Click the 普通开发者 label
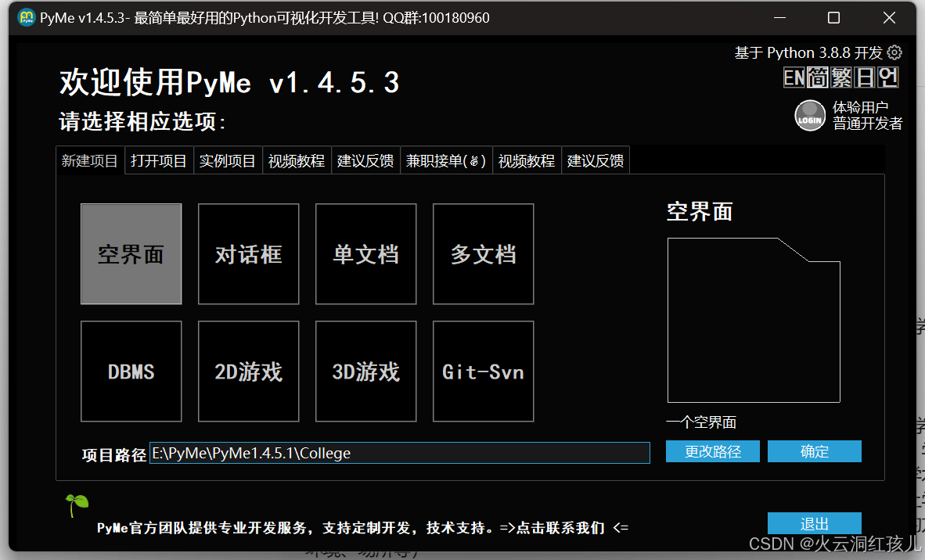This screenshot has width=925, height=560. pos(867,124)
